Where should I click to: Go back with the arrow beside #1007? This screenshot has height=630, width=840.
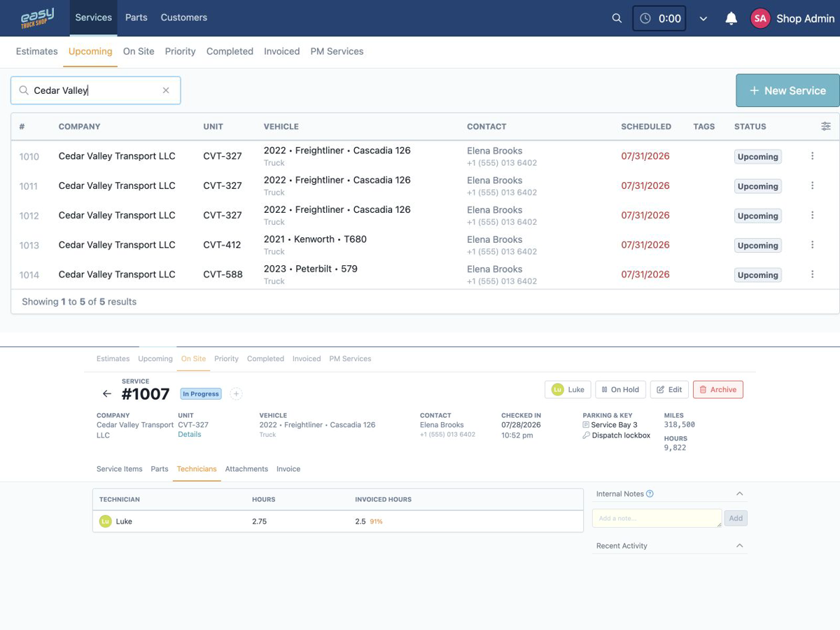pos(106,394)
